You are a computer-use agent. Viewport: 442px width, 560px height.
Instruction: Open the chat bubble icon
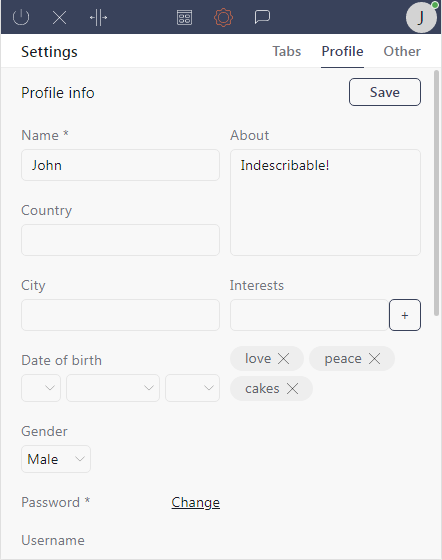[262, 17]
